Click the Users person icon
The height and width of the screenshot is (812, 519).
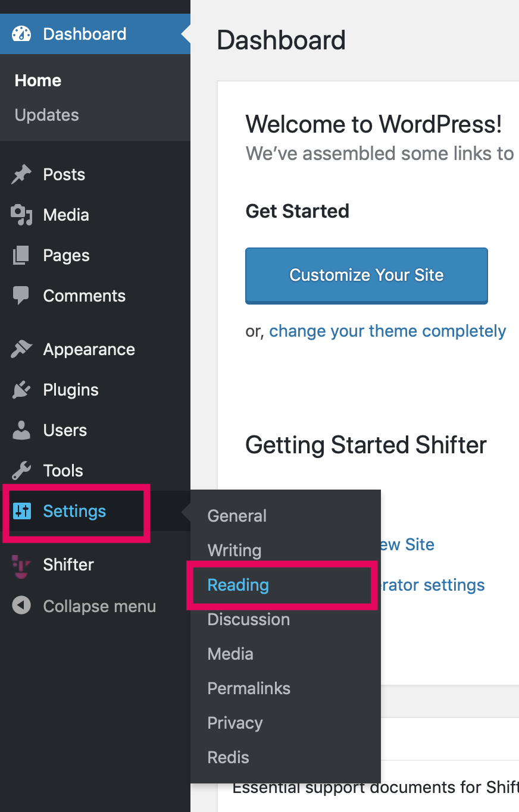(21, 430)
